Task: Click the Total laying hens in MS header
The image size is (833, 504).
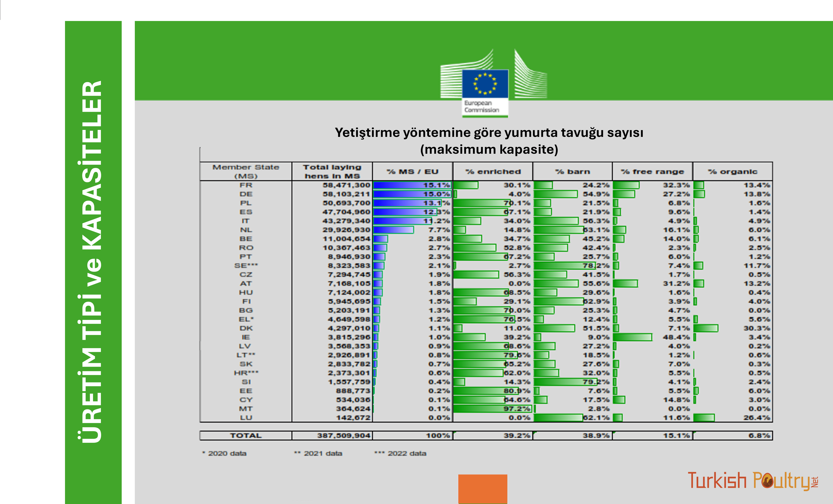Action: coord(332,172)
